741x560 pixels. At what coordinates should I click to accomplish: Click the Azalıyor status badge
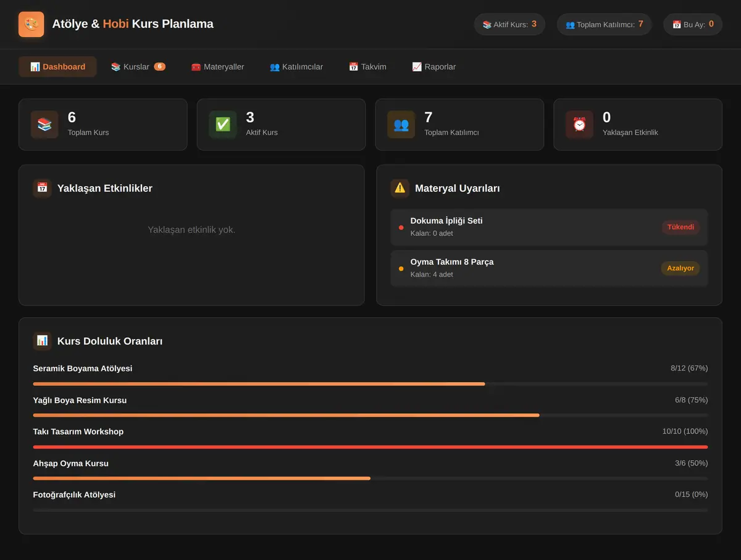click(680, 269)
